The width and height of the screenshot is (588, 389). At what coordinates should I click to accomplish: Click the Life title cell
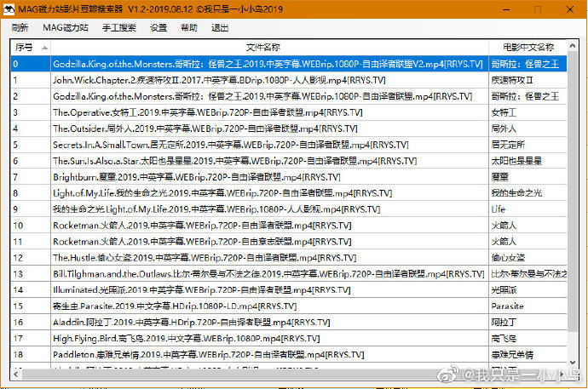(527, 209)
